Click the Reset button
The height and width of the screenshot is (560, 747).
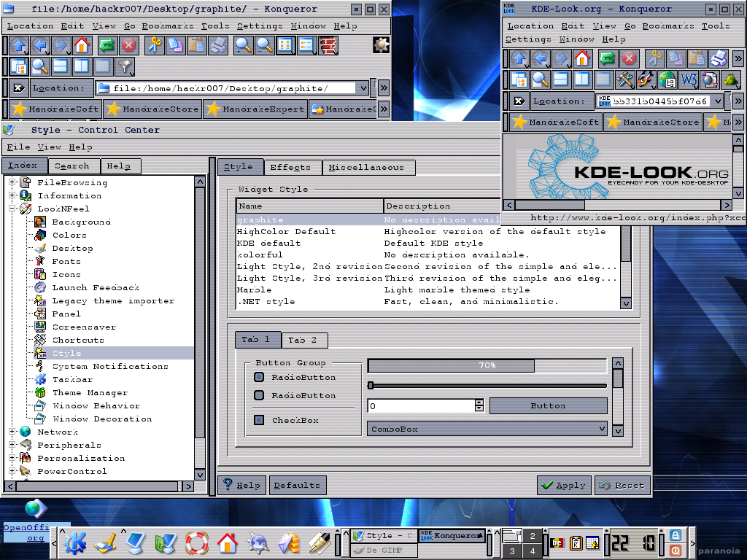[622, 485]
